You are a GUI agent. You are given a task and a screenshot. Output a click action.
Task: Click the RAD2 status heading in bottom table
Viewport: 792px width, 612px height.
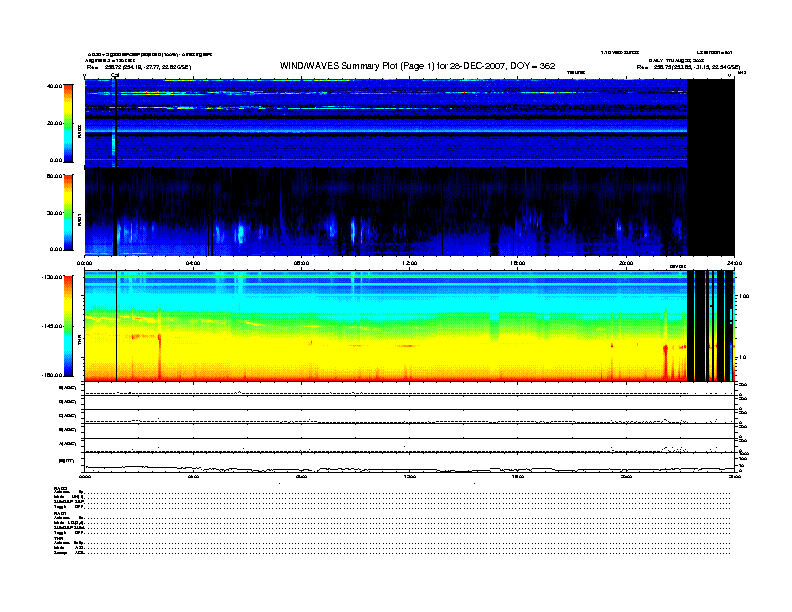point(61,488)
